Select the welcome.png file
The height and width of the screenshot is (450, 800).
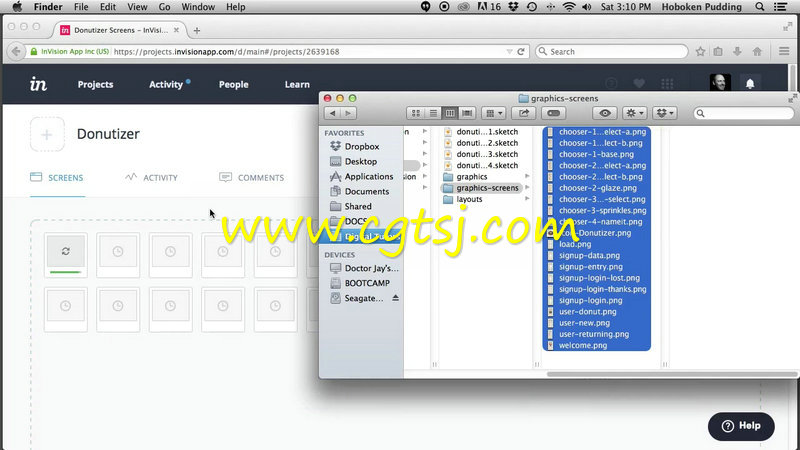pos(583,345)
